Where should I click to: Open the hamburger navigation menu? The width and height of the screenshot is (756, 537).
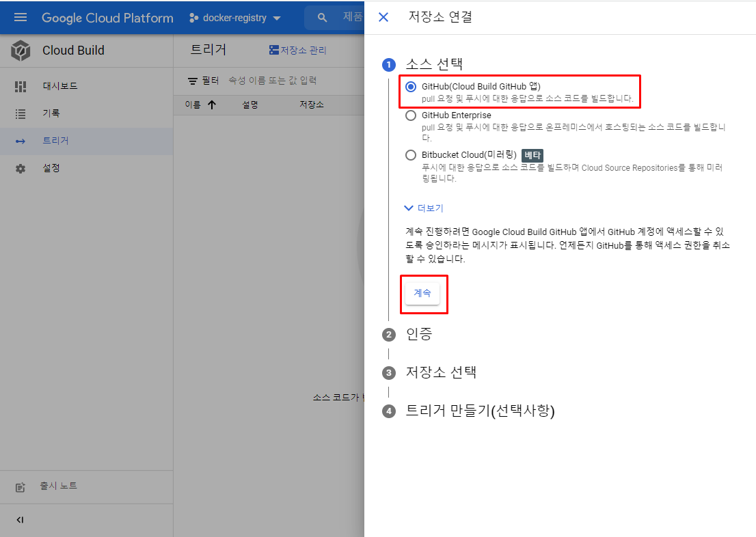click(x=21, y=17)
